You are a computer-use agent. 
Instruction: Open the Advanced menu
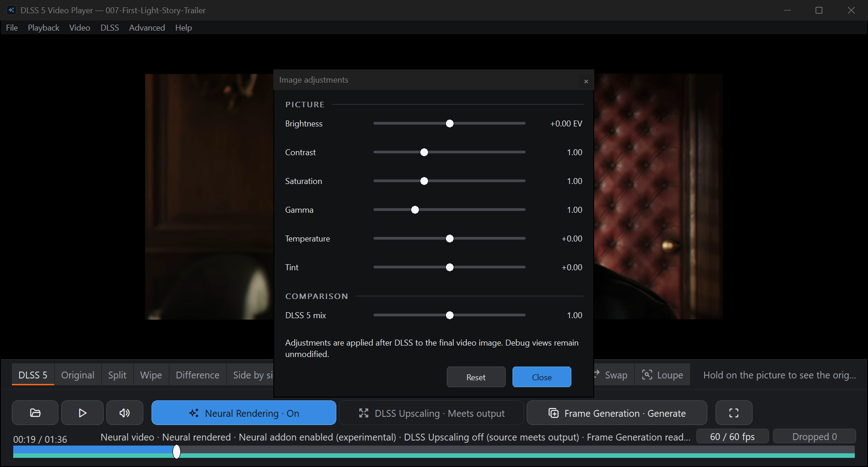click(147, 28)
